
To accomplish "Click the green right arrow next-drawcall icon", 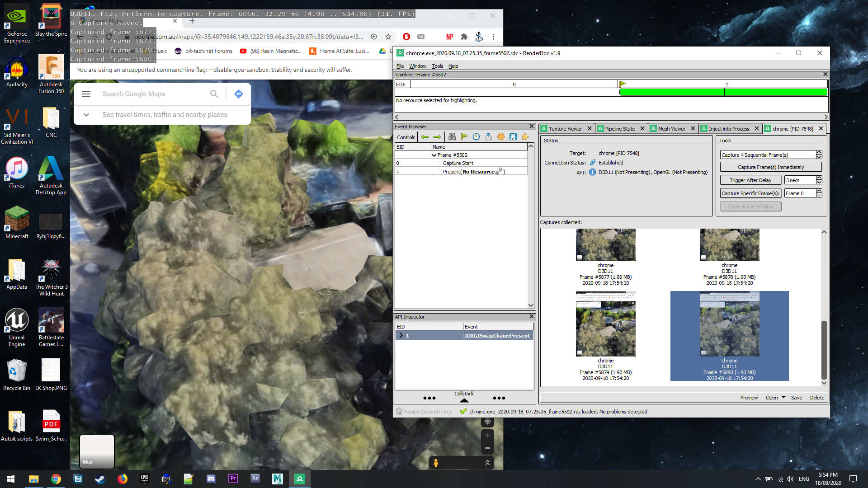I will [437, 137].
